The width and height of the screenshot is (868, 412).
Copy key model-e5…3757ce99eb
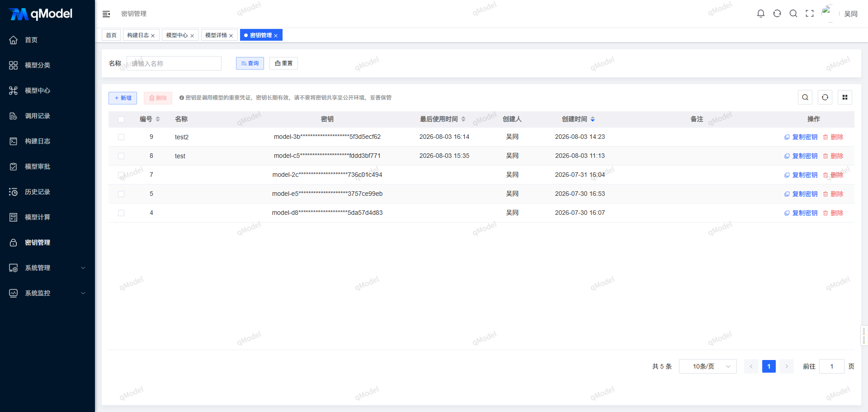point(801,194)
